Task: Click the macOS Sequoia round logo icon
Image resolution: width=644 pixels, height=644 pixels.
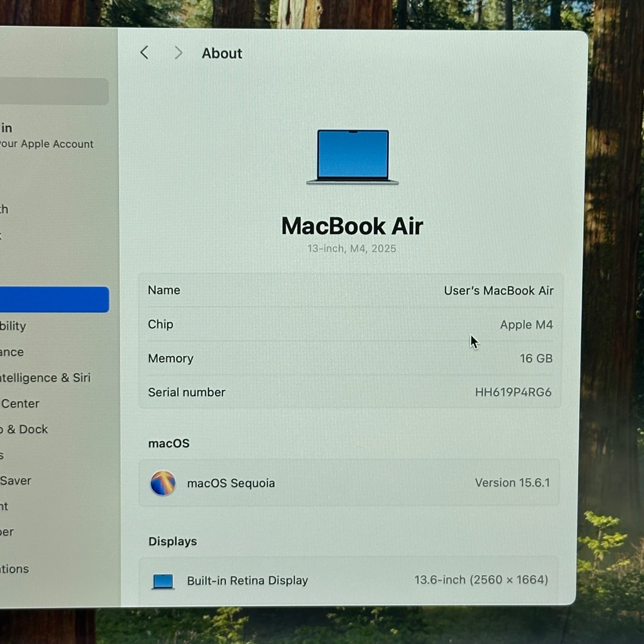Action: (163, 483)
